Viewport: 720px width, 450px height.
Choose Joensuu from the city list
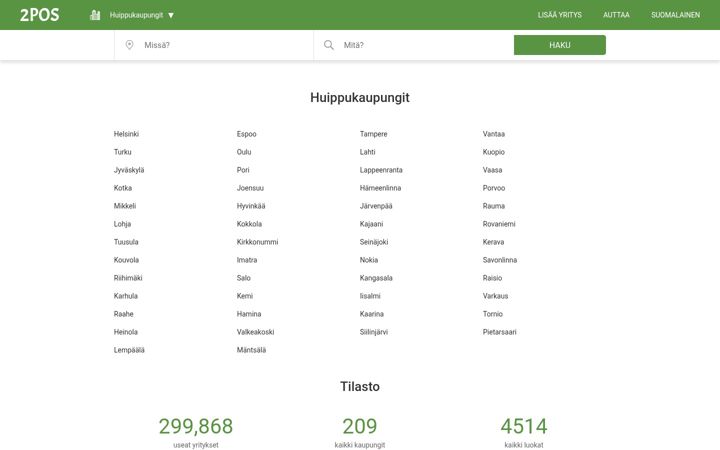click(x=250, y=188)
